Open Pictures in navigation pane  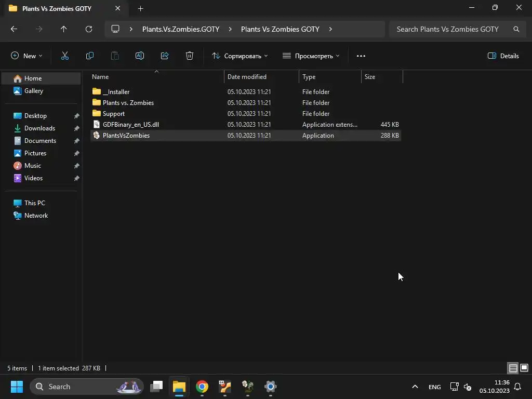42,153
